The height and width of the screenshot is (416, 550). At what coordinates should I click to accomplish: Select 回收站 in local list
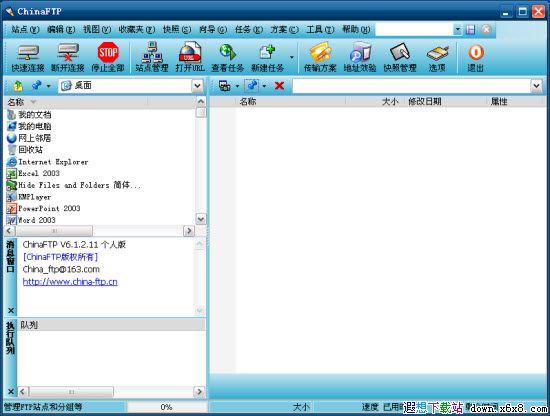pos(25,150)
